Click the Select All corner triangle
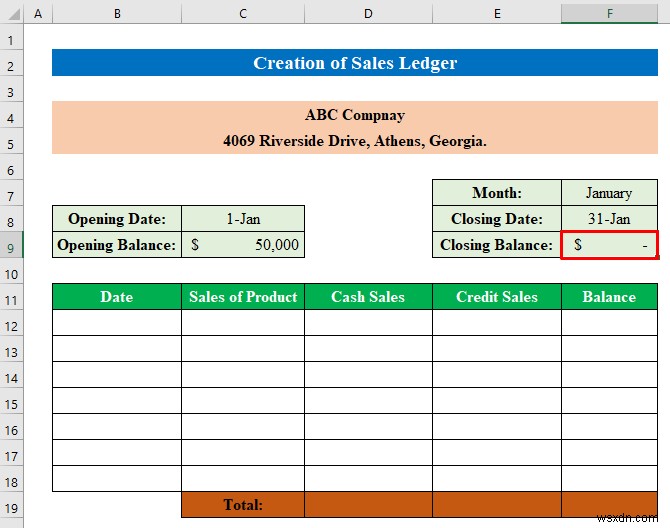Image resolution: width=670 pixels, height=528 pixels. [x=13, y=14]
